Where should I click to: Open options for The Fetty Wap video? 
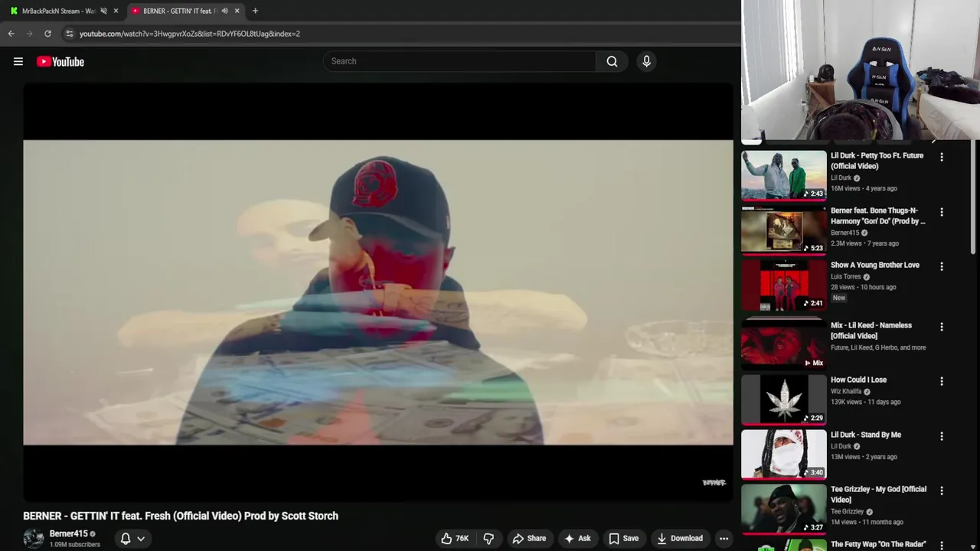pyautogui.click(x=942, y=544)
